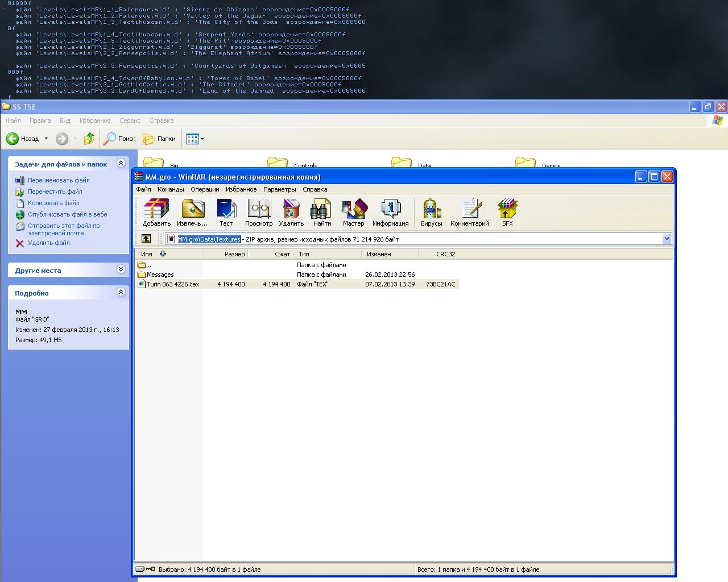Viewport: 728px width, 582px height.
Task: Click Удалить файл task link
Action: tap(49, 243)
